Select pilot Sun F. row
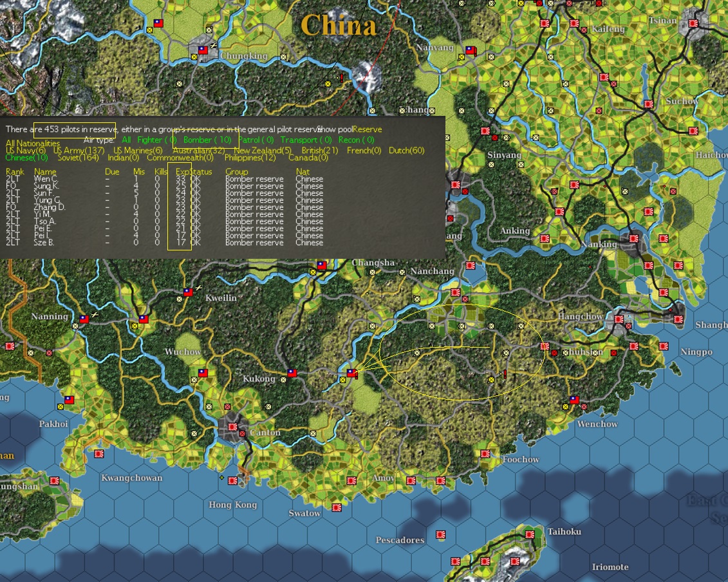The width and height of the screenshot is (728, 582). click(x=165, y=192)
